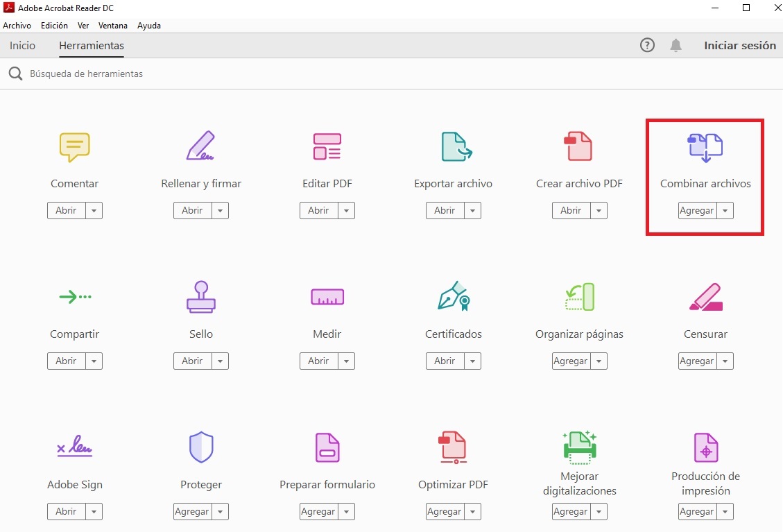The width and height of the screenshot is (783, 532).
Task: Select the Comentar tool icon
Action: pos(74,147)
